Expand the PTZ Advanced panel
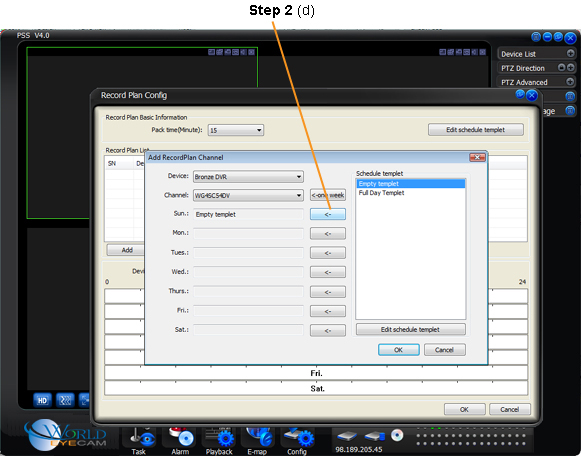This screenshot has width=581, height=456. point(570,81)
